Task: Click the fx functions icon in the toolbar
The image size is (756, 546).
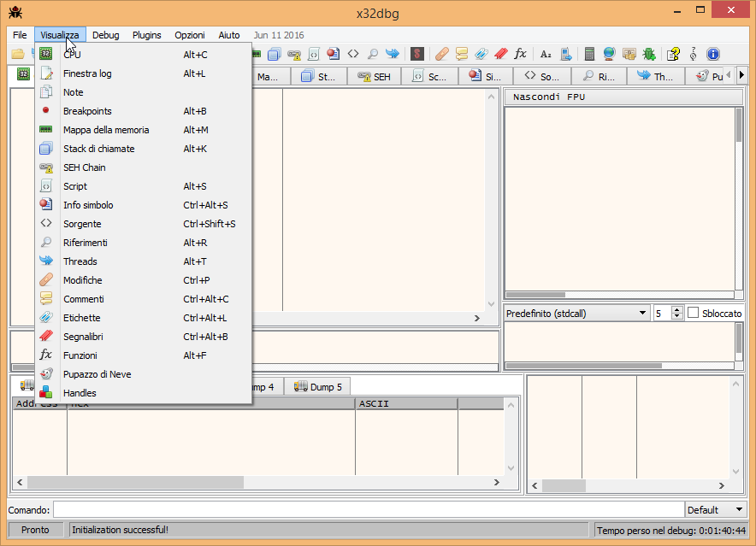Action: click(520, 54)
